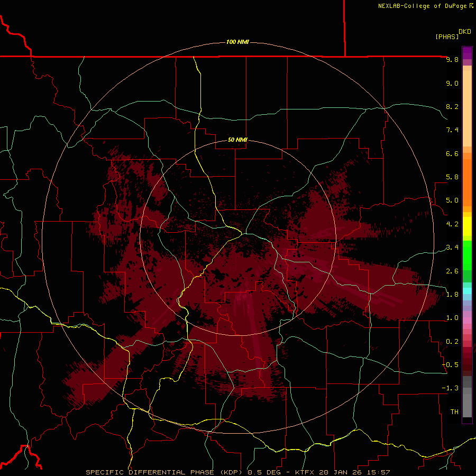
Task: Click the 9.0 legend value
Action: [x=452, y=83]
